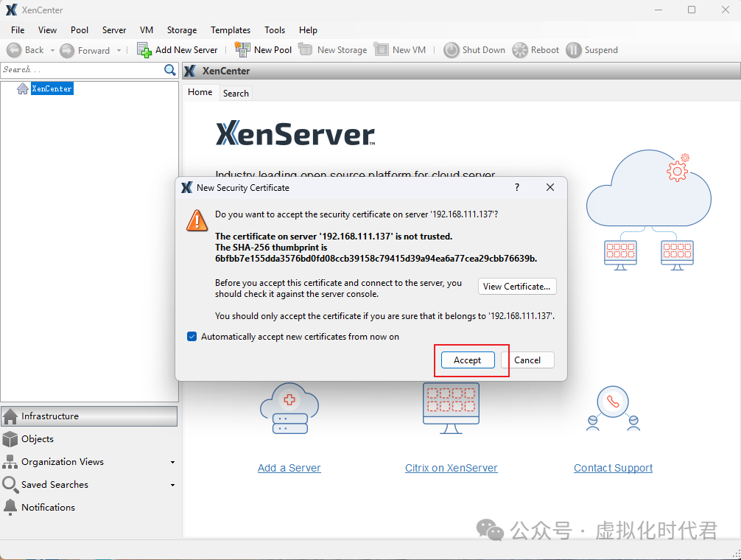Click the New Pool toolbar icon
The height and width of the screenshot is (560, 741).
click(242, 50)
